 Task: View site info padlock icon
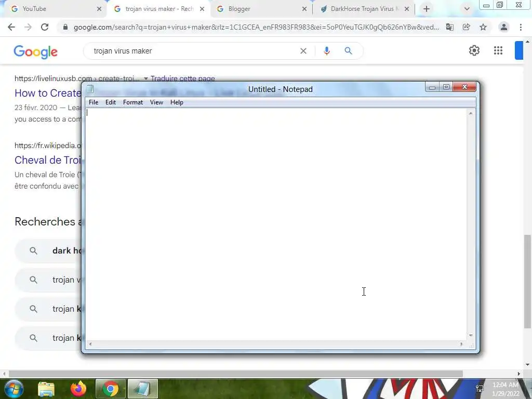[65, 27]
